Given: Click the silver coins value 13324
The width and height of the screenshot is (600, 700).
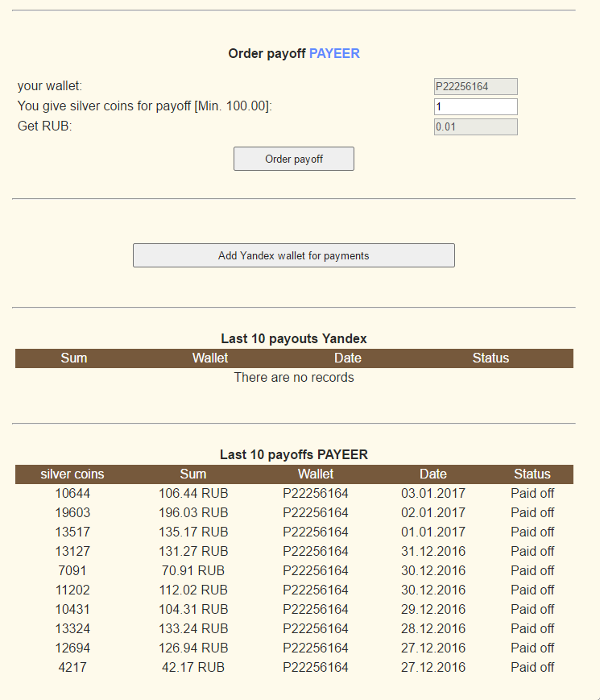Looking at the screenshot, I should click(x=72, y=628).
